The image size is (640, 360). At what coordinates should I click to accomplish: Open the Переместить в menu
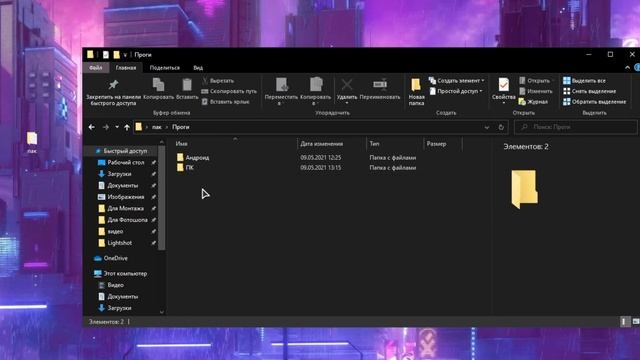click(281, 92)
